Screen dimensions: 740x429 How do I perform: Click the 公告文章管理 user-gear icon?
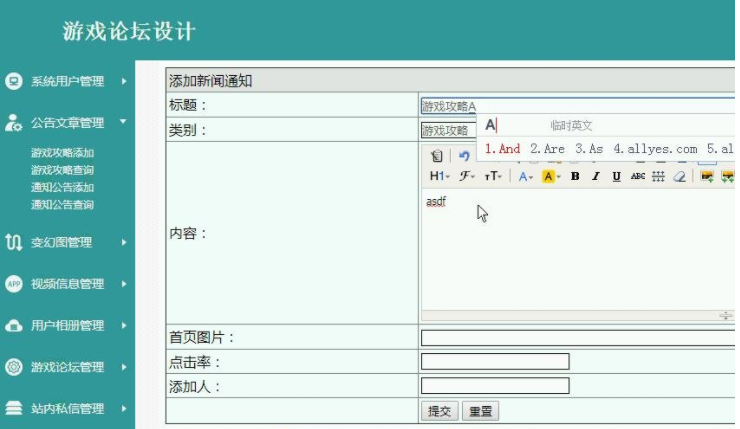13,123
